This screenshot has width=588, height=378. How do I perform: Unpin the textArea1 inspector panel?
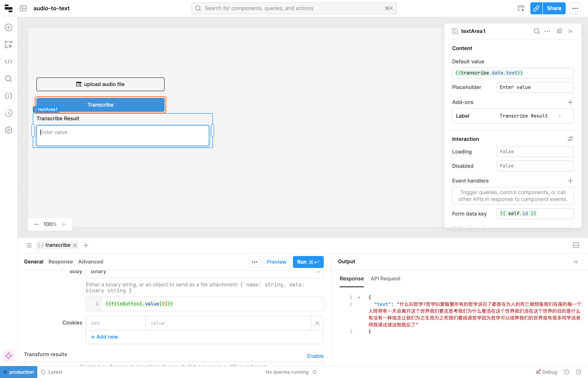pos(559,31)
